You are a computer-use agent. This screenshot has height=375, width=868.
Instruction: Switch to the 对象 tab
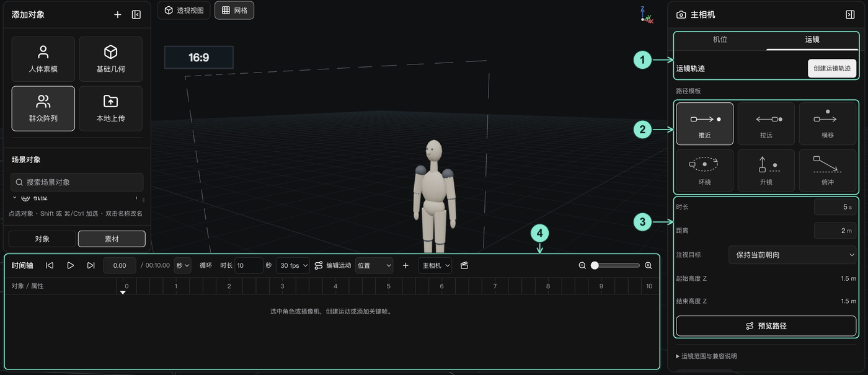(42, 239)
